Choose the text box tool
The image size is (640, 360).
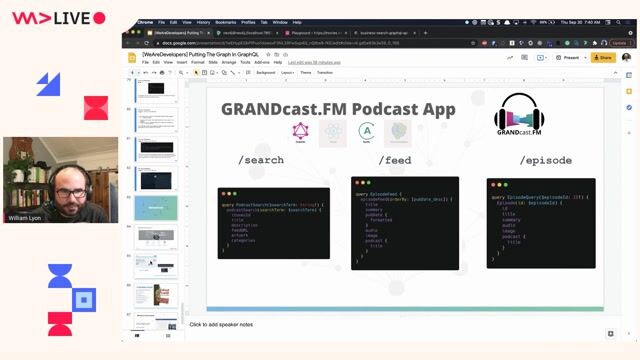pyautogui.click(x=204, y=73)
